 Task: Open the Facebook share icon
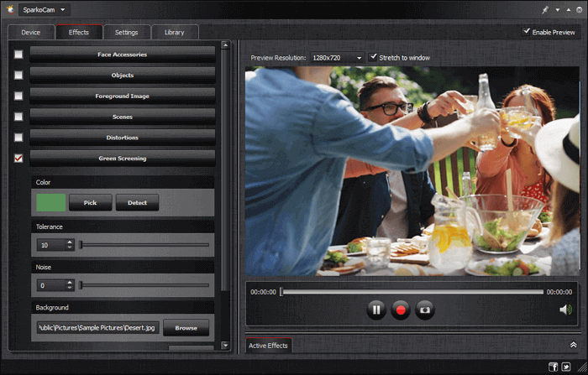(x=554, y=367)
